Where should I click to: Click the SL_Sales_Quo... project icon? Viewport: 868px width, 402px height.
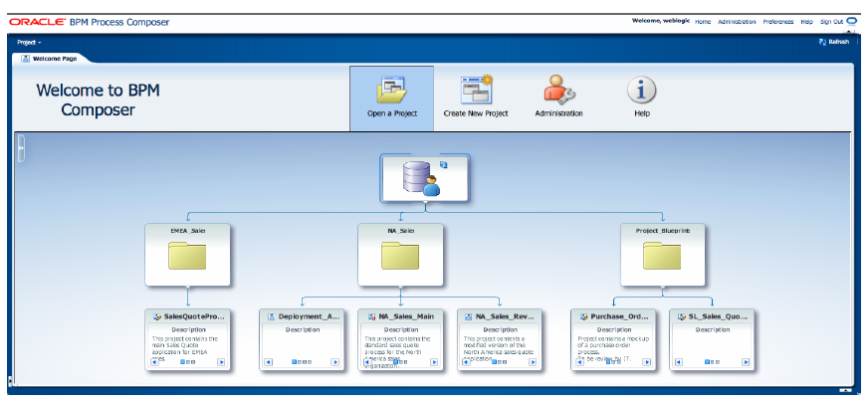coord(682,316)
